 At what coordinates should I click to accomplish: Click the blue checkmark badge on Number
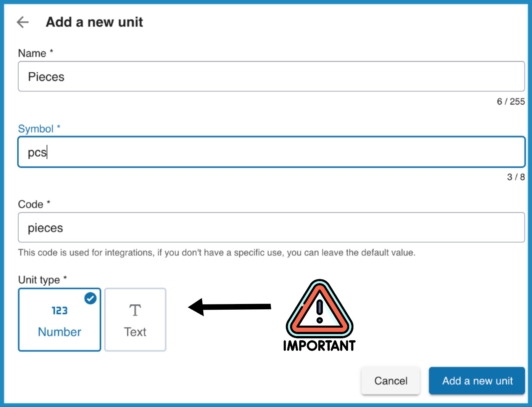coord(90,298)
